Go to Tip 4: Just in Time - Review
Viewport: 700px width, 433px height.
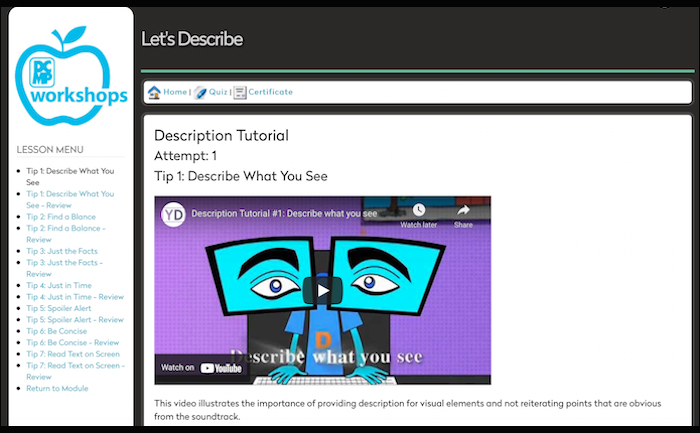[x=75, y=297]
